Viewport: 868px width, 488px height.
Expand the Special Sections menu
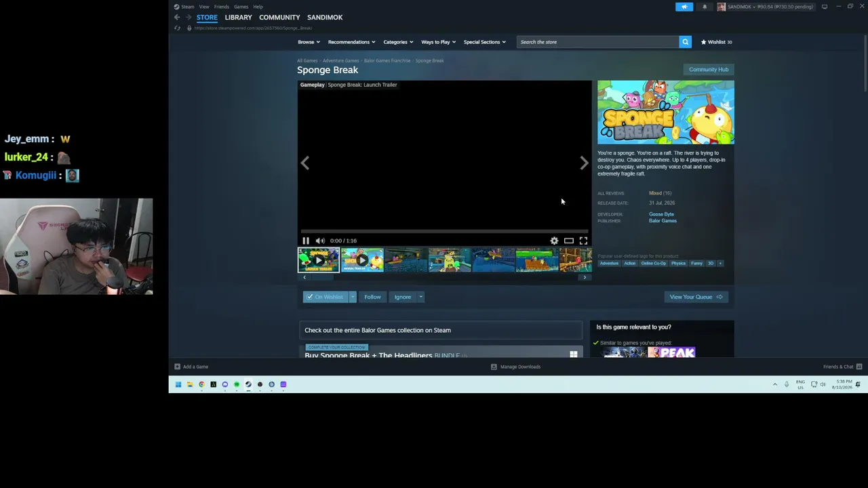[x=484, y=42]
